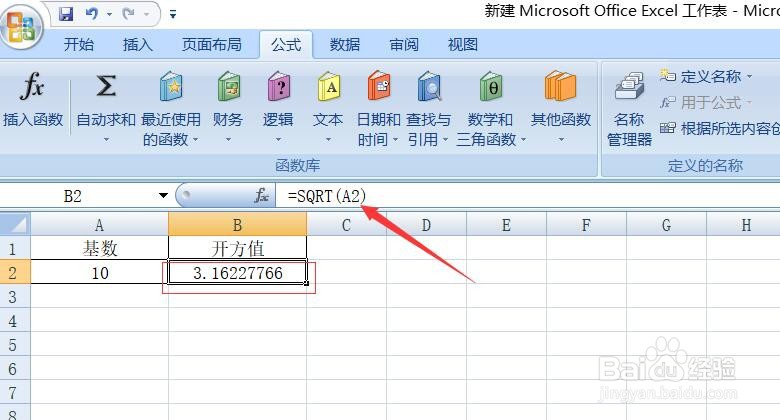The image size is (780, 420).
Task: Select column D header
Action: [426, 225]
